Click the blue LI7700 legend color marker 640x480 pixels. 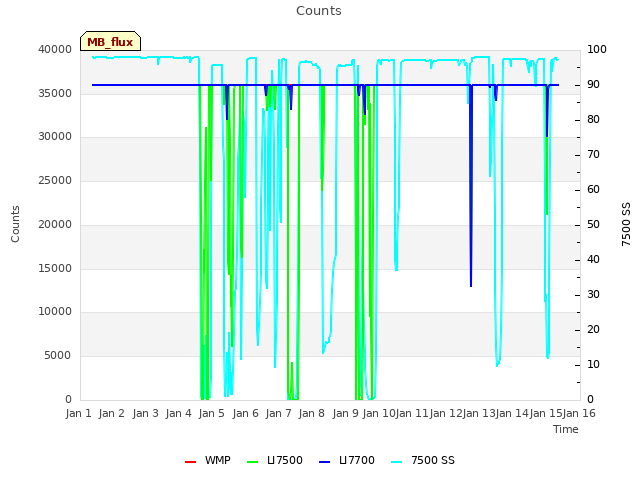pos(324,462)
